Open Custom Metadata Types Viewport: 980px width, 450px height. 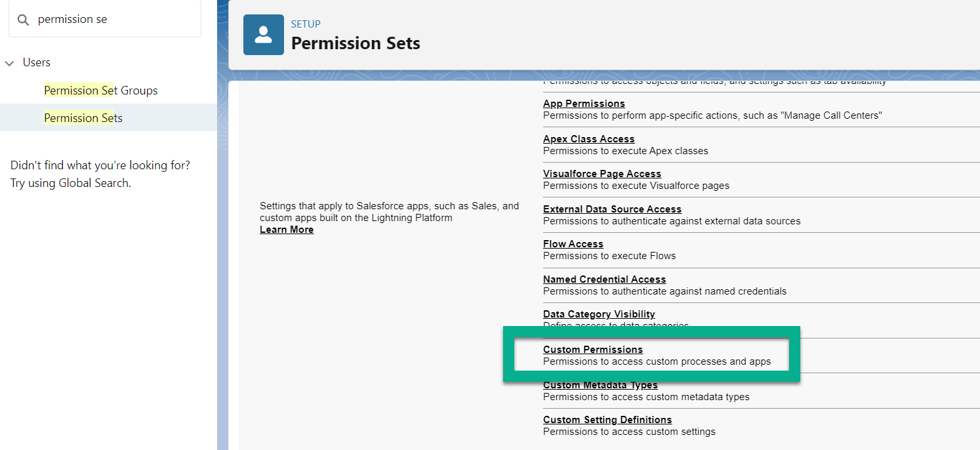point(600,384)
